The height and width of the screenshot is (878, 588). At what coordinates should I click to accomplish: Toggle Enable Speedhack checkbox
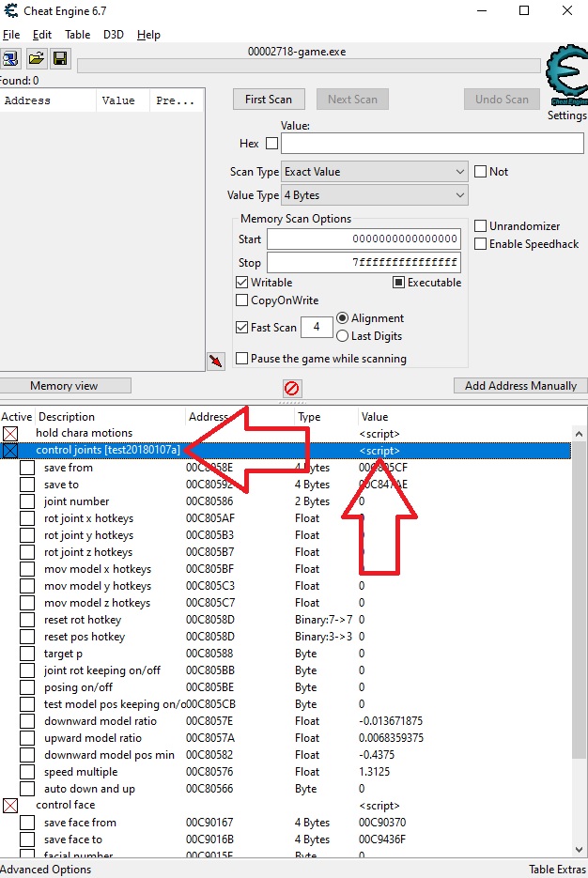(x=480, y=243)
